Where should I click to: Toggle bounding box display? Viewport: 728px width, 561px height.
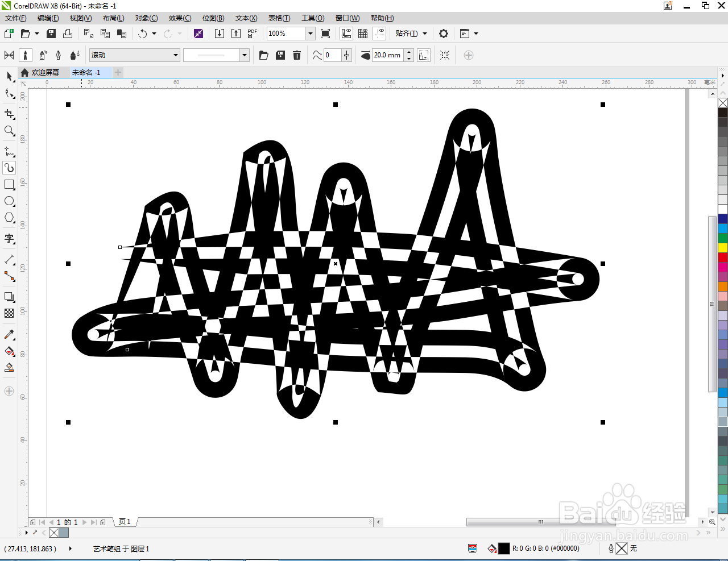pos(445,55)
